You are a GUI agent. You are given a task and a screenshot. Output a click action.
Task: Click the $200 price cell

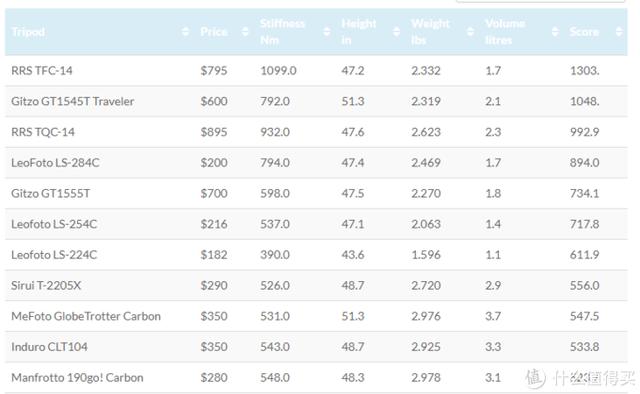(x=214, y=162)
